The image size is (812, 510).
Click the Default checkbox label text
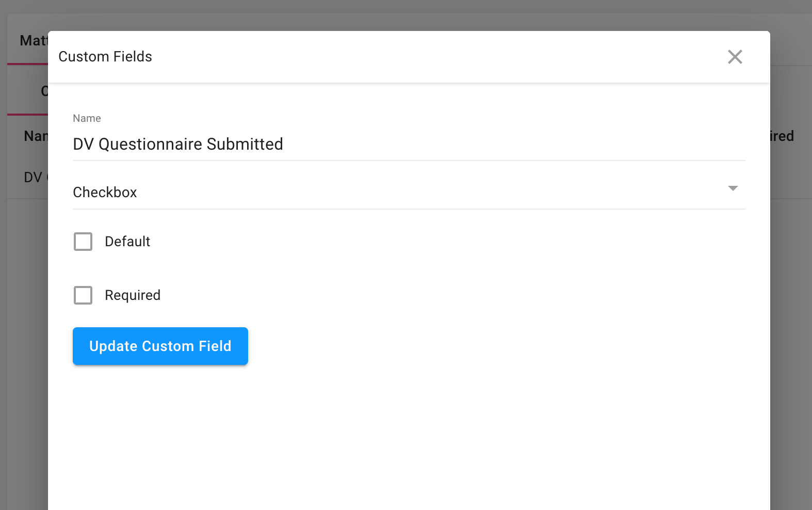pos(127,242)
